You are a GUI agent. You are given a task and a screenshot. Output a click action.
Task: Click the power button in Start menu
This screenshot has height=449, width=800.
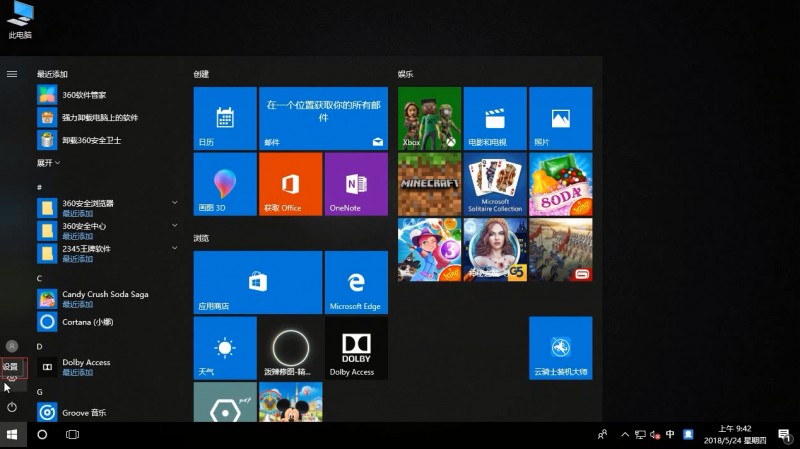coord(12,407)
